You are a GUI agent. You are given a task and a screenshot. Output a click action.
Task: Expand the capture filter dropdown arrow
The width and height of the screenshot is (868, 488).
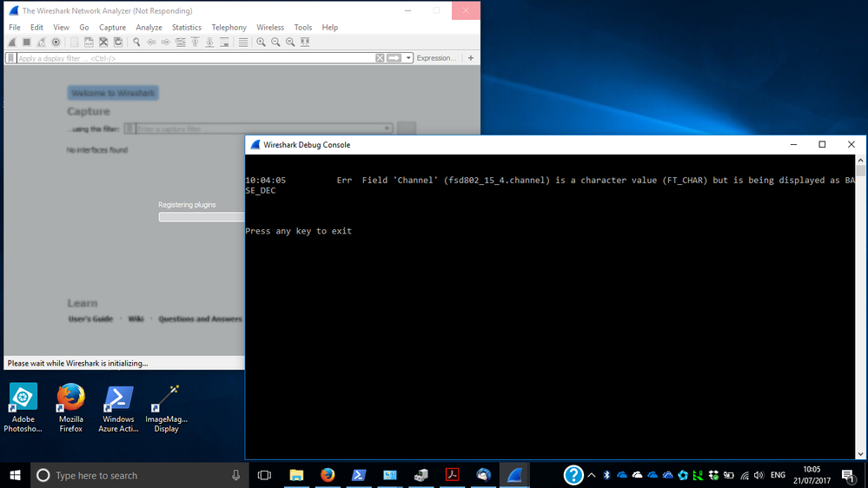(x=387, y=129)
